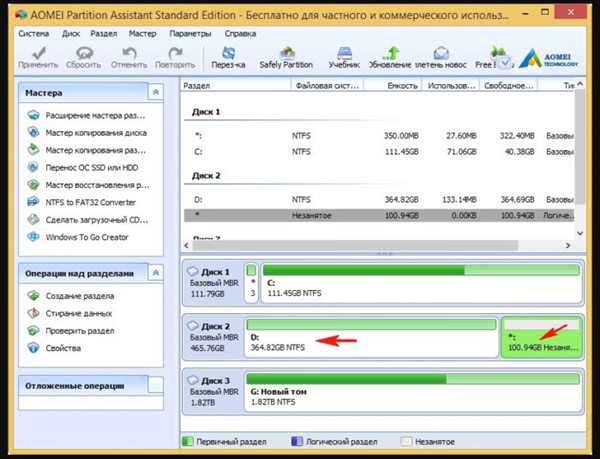
Task: Select the D: 364.82GB partition row
Action: (x=379, y=200)
